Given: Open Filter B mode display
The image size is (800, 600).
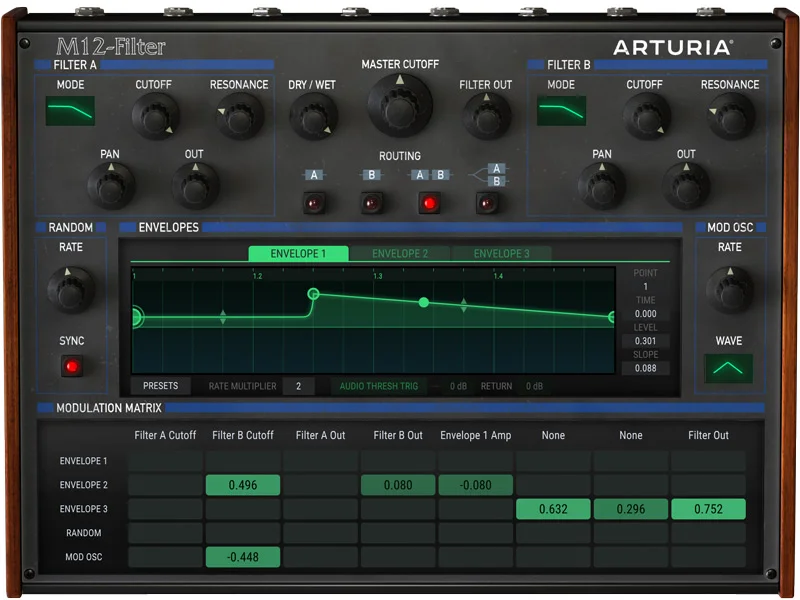Looking at the screenshot, I should point(561,111).
